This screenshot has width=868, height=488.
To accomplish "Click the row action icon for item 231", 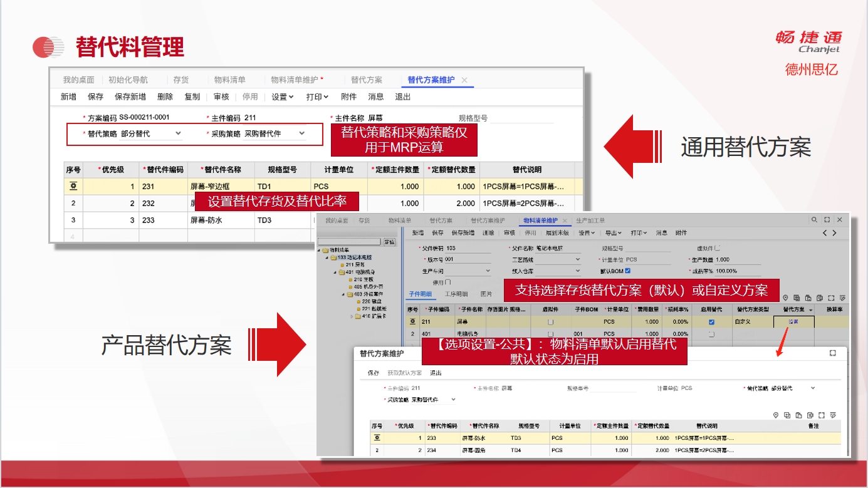I will [73, 186].
